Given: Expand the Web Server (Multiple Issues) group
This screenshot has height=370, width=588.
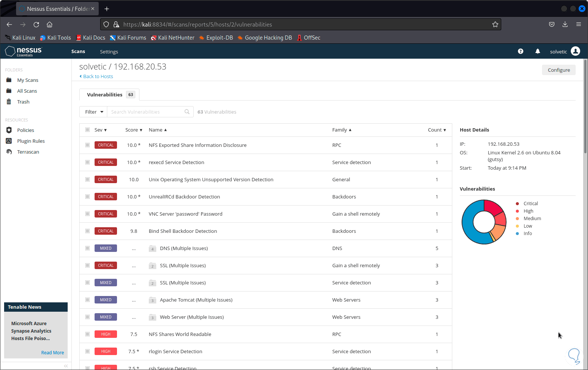Looking at the screenshot, I should pos(153,317).
